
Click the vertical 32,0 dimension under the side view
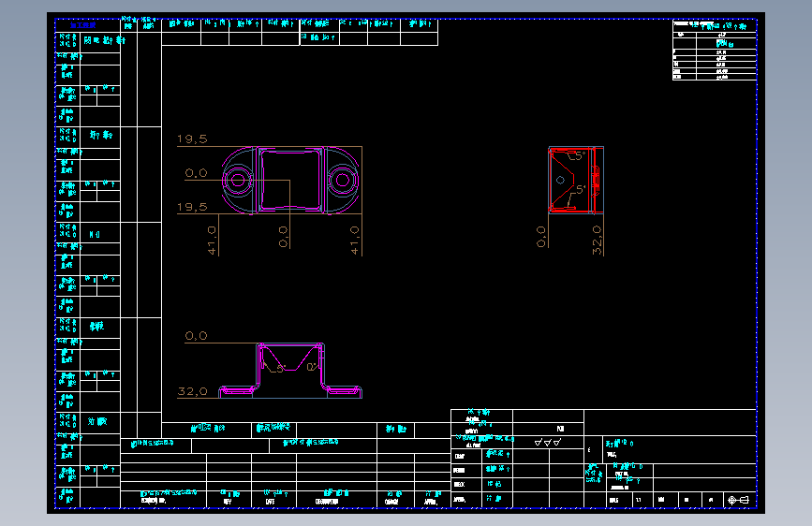(598, 240)
